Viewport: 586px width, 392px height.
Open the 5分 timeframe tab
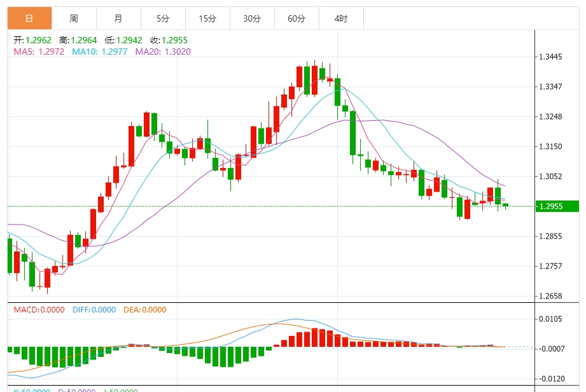(163, 18)
